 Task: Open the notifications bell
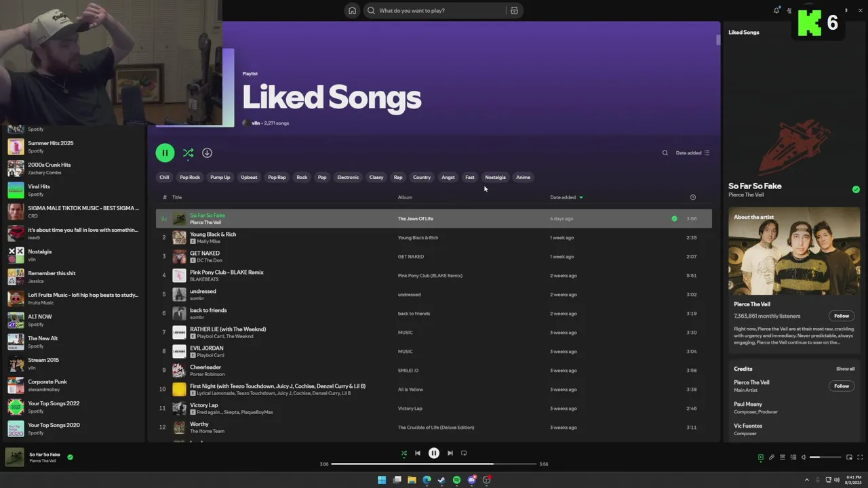tap(776, 10)
